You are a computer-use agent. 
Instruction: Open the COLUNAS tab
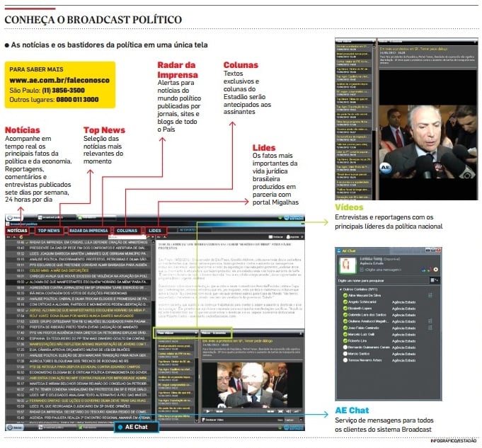pos(127,231)
